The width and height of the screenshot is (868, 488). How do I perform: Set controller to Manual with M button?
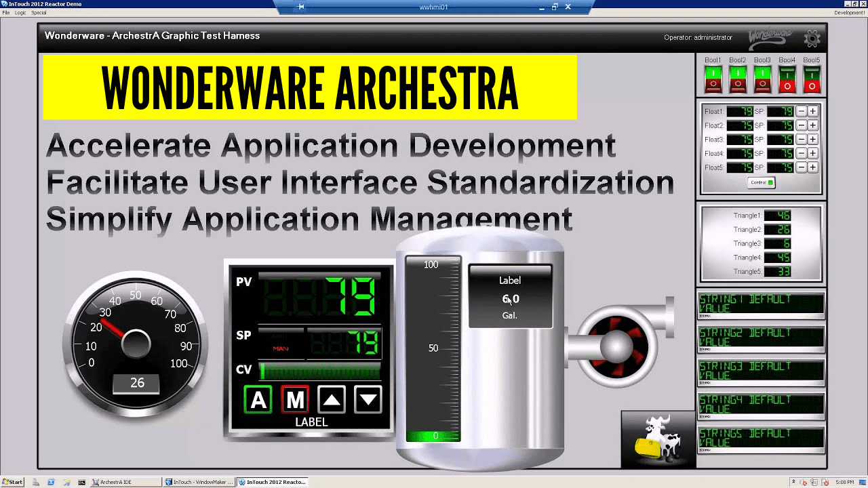[295, 400]
